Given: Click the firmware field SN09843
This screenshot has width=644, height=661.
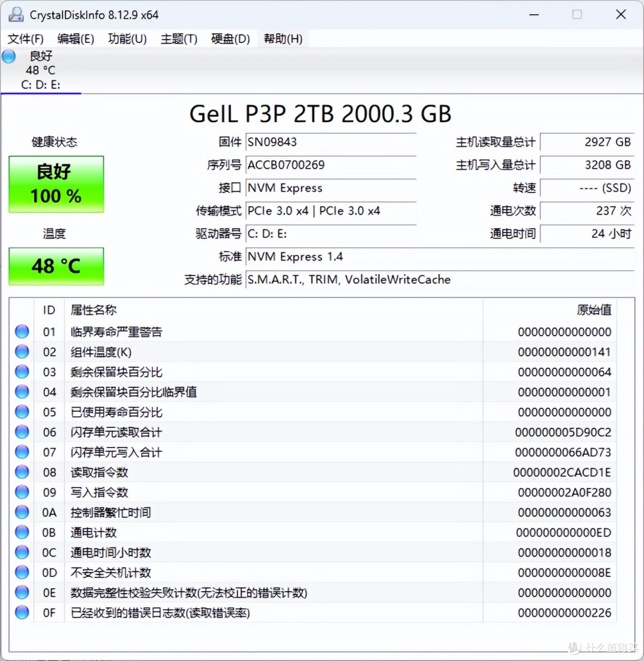Looking at the screenshot, I should [331, 142].
